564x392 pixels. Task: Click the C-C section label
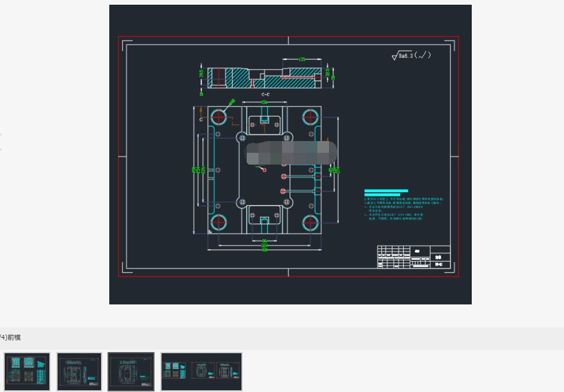(x=266, y=95)
